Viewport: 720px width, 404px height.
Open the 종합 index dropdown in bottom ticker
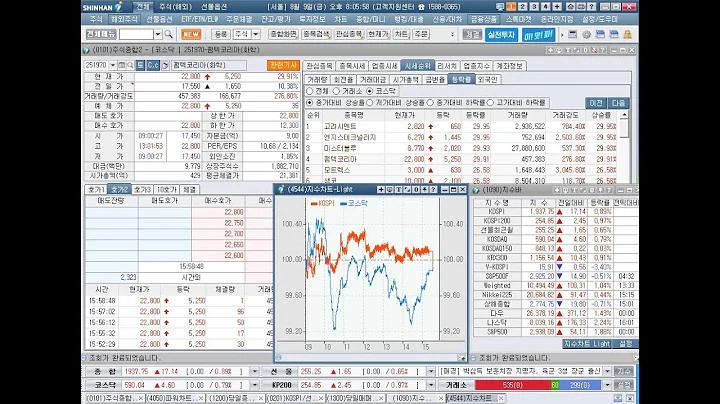coord(254,371)
